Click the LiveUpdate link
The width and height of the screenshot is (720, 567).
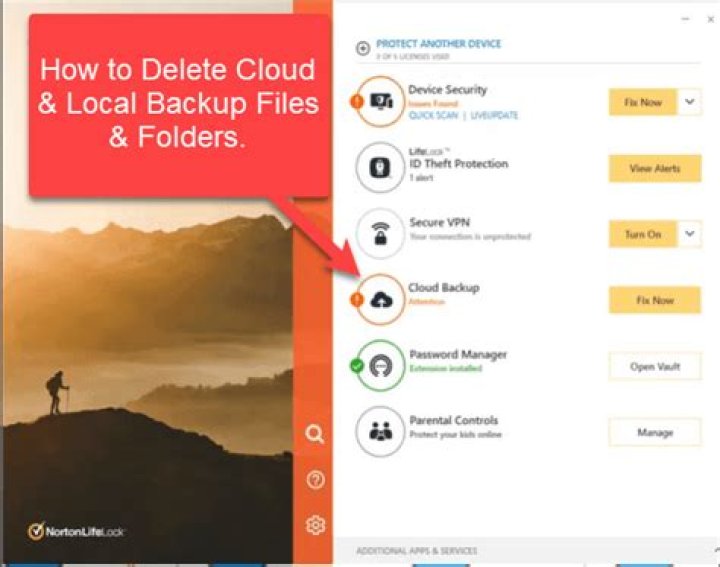pyautogui.click(x=494, y=115)
